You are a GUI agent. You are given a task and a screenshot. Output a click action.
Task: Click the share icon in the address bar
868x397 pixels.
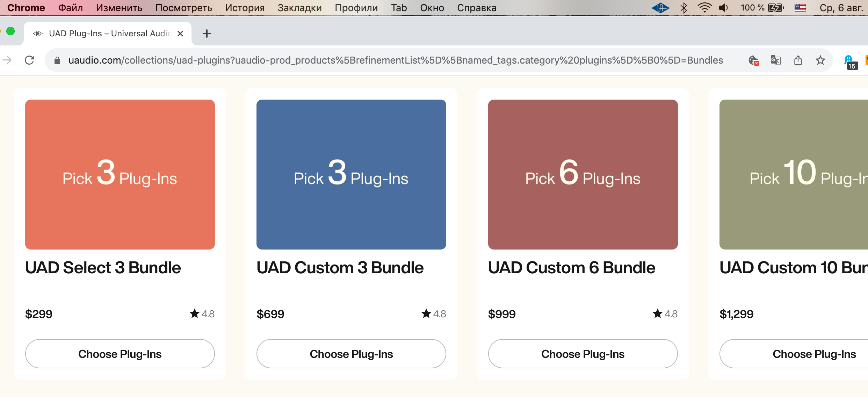tap(798, 60)
